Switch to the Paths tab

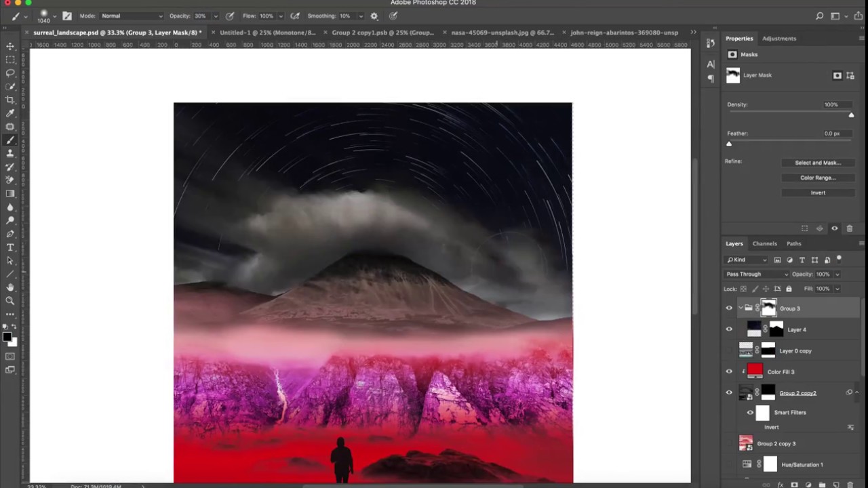tap(793, 243)
